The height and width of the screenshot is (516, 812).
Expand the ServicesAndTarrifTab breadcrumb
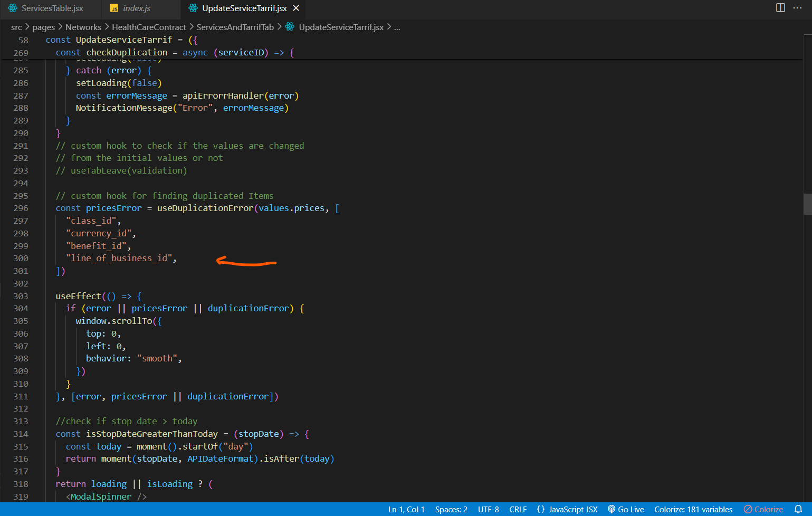(x=235, y=27)
